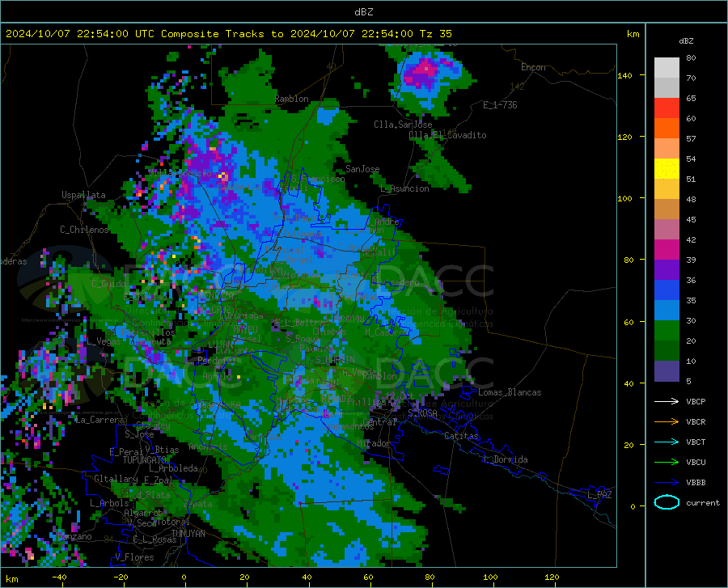
Task: Click the Encon place label
Action: coord(533,67)
